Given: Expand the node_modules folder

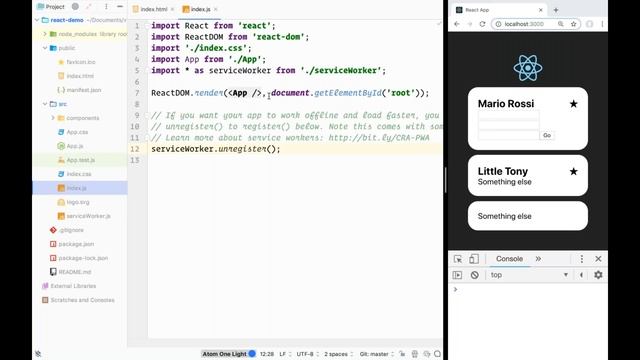Looking at the screenshot, I should click(45, 34).
